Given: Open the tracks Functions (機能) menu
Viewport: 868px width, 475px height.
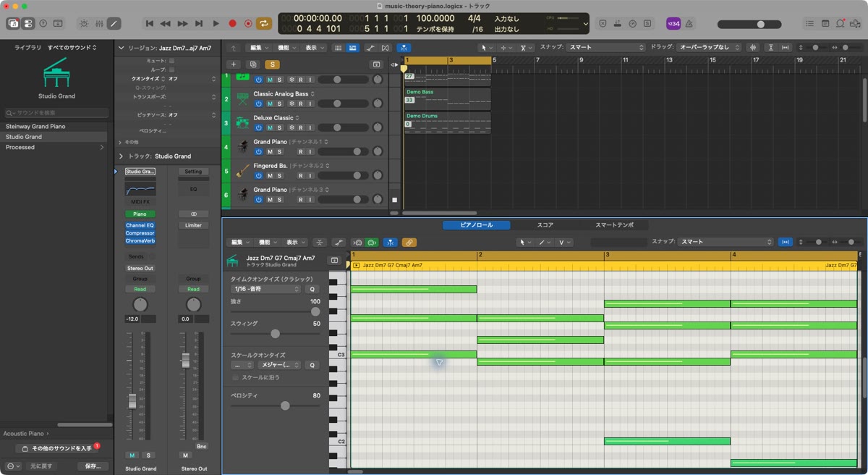Looking at the screenshot, I should (286, 48).
